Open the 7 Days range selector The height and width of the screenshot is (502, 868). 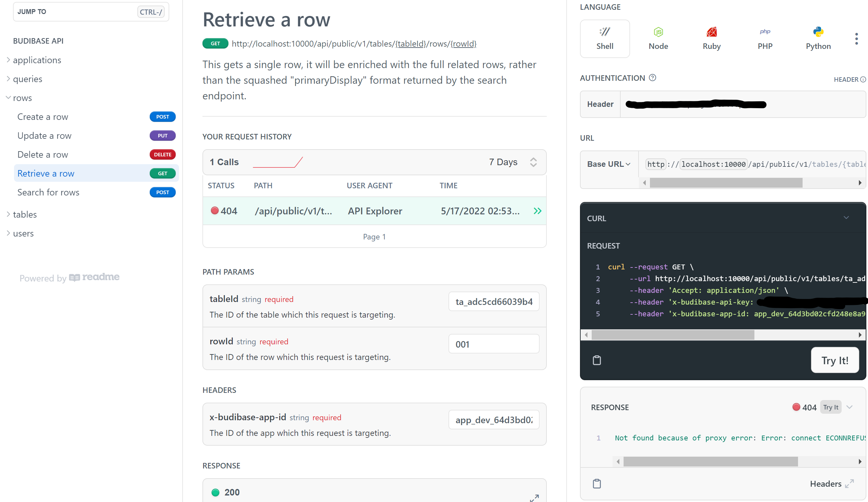pyautogui.click(x=513, y=162)
